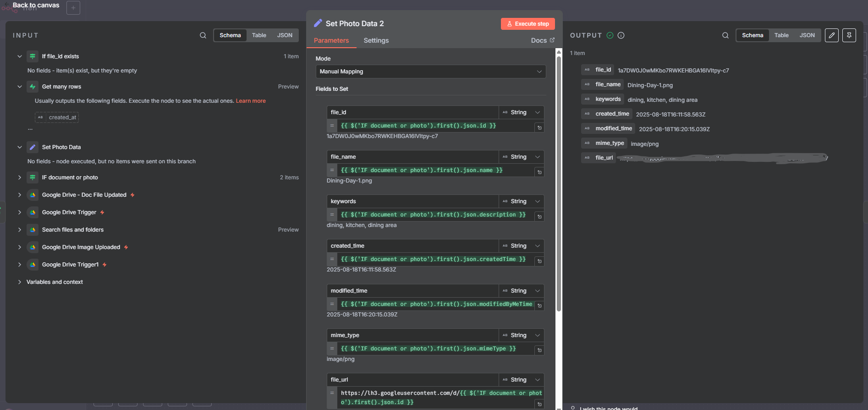868x410 pixels.
Task: Select the Parameters tab
Action: point(331,40)
